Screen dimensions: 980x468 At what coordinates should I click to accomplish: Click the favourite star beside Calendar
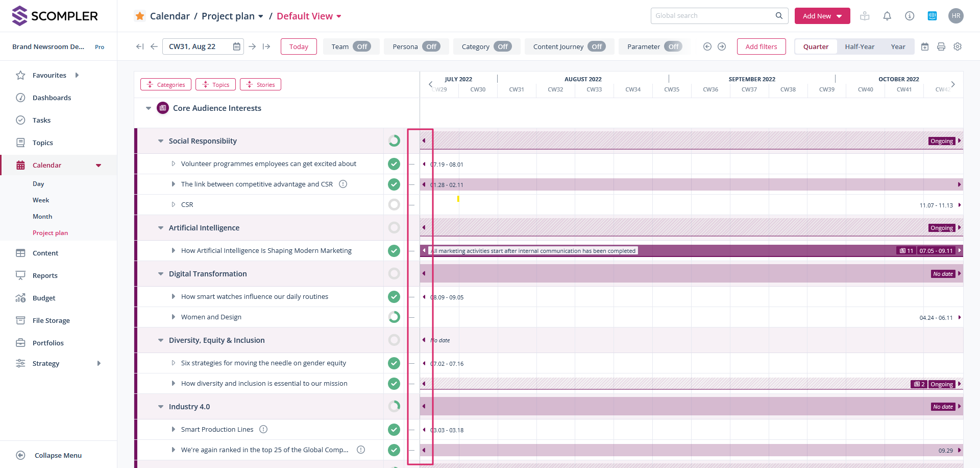pos(140,16)
